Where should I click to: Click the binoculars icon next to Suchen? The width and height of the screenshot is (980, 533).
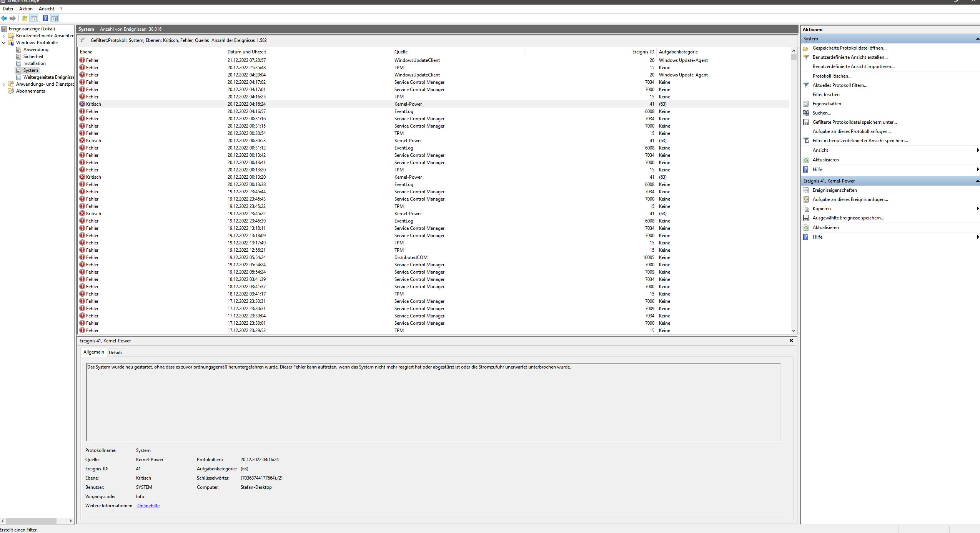point(806,113)
